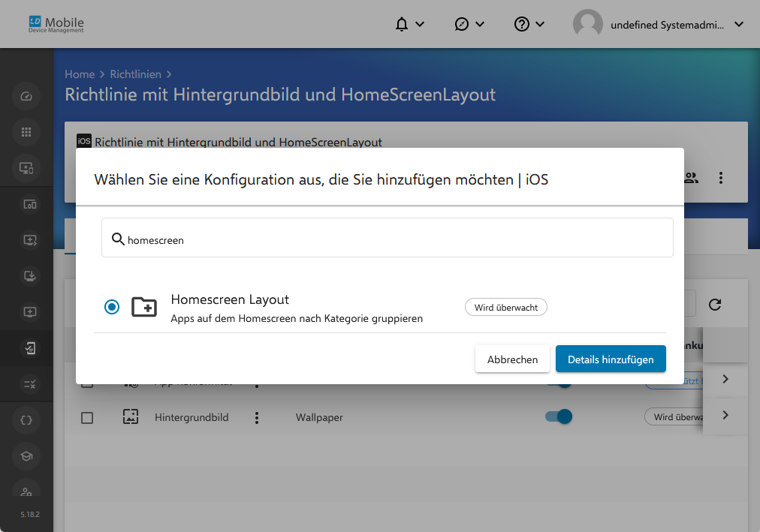The width and height of the screenshot is (760, 532).
Task: Click the Hintergrundbild wallpaper image icon
Action: click(131, 416)
